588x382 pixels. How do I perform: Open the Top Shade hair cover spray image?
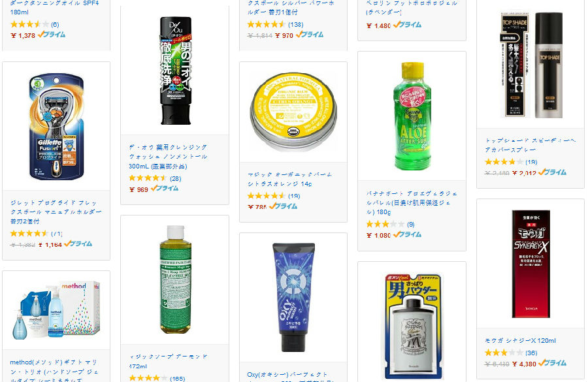531,65
